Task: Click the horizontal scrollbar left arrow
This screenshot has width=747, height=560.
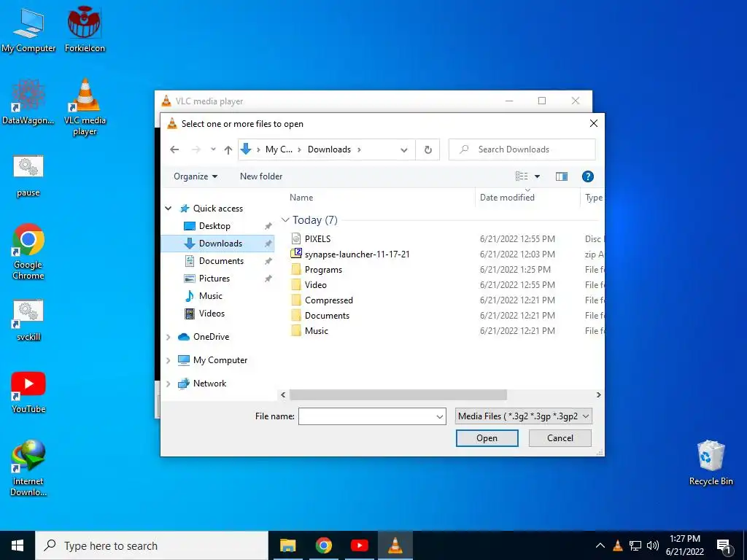Action: tap(284, 394)
